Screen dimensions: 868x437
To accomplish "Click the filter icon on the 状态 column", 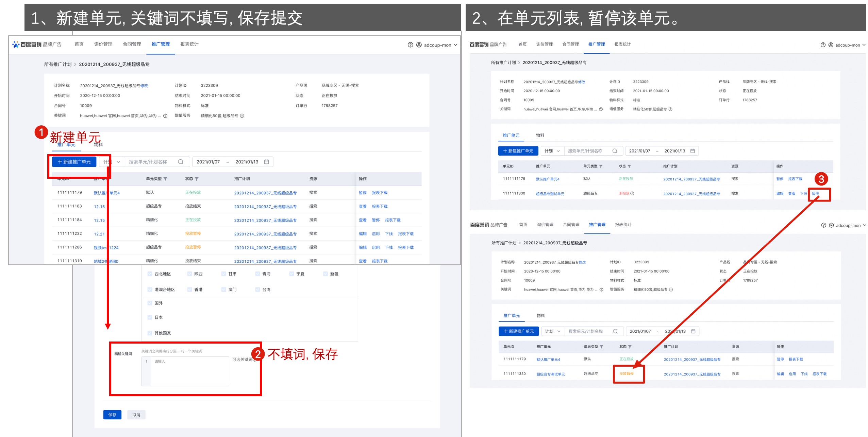I will click(x=197, y=178).
